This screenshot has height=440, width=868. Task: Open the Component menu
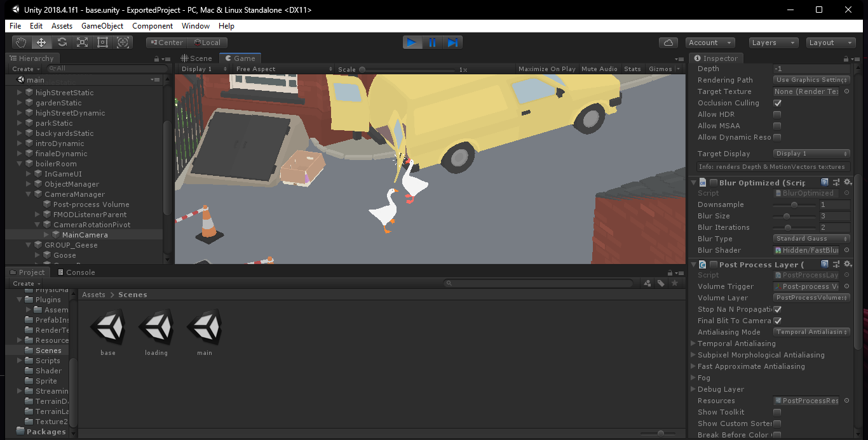[x=153, y=26]
